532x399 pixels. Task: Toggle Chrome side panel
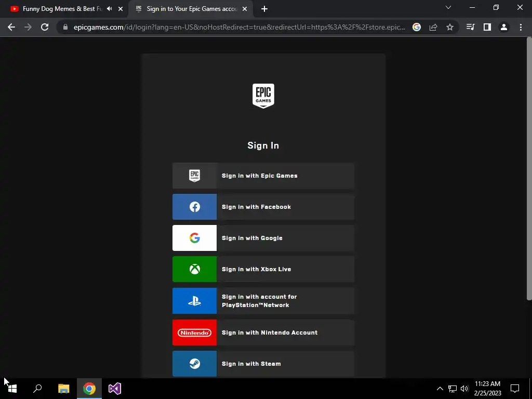click(x=487, y=27)
